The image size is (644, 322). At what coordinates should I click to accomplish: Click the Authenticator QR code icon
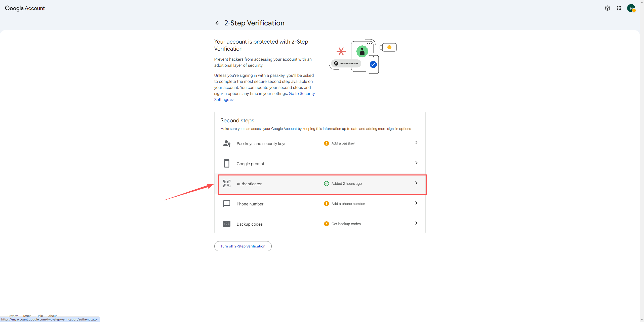click(227, 184)
